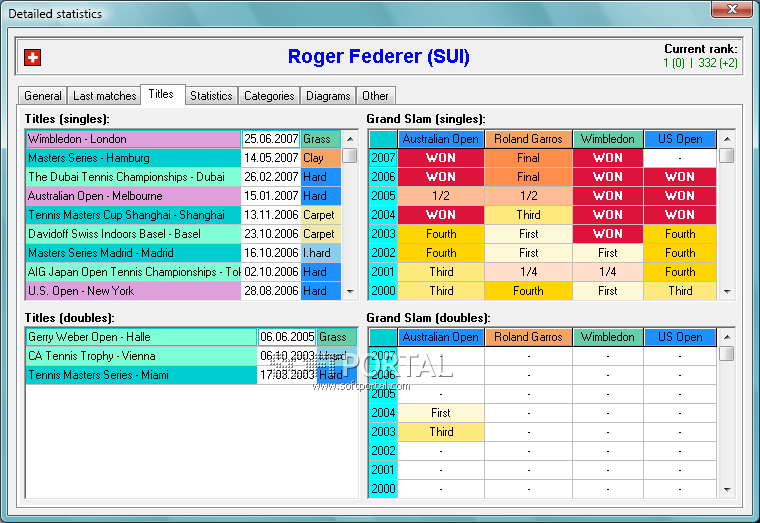760x523 pixels.
Task: Open the Statistics tab
Action: click(211, 95)
